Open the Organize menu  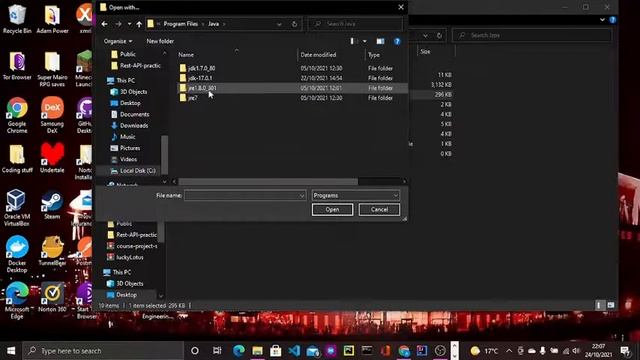tap(118, 41)
